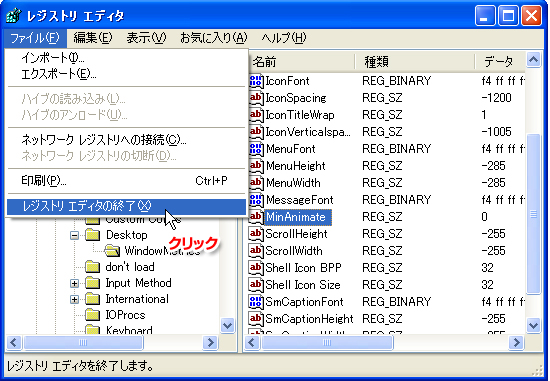The width and height of the screenshot is (550, 381).
Task: Click values list vertical scroll down arrow
Action: pyautogui.click(x=533, y=325)
